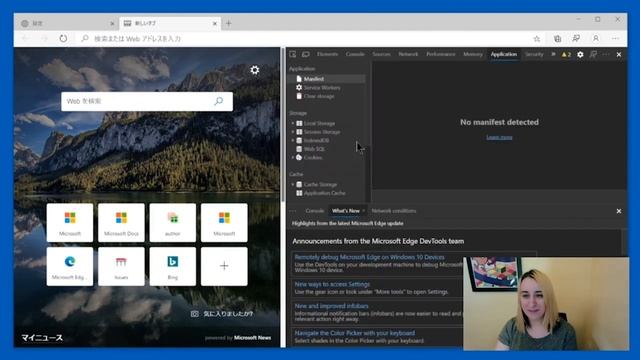640x360 pixels.
Task: Click the favorites star in address bar
Action: point(537,39)
